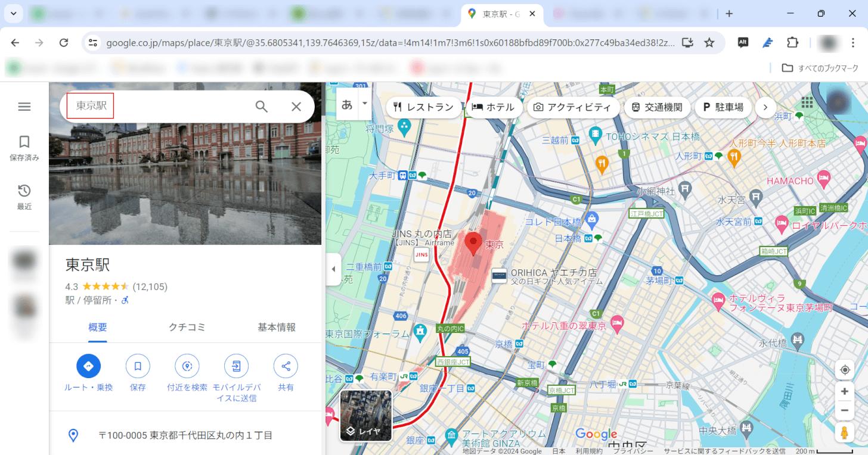Send to mobile device button

pyautogui.click(x=236, y=378)
